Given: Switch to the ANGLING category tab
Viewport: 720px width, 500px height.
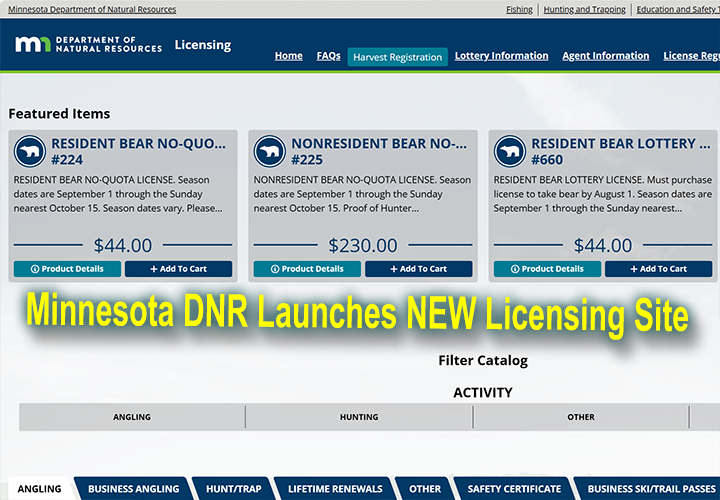Looking at the screenshot, I should [39, 489].
